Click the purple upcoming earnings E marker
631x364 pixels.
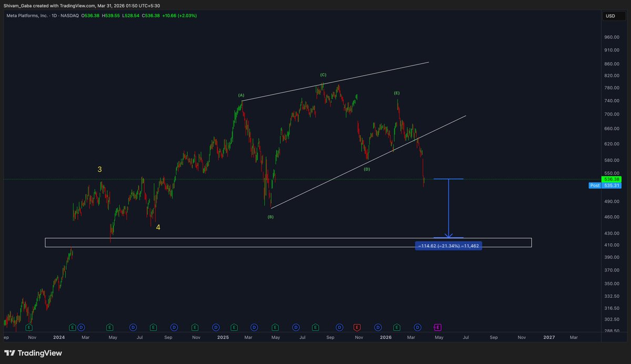click(x=437, y=327)
